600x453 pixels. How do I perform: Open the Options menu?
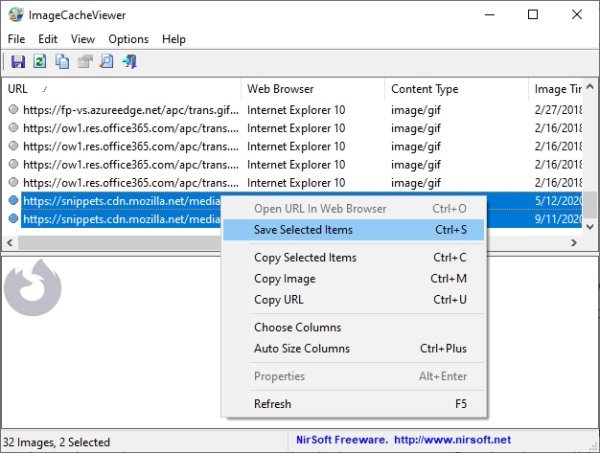[x=128, y=39]
